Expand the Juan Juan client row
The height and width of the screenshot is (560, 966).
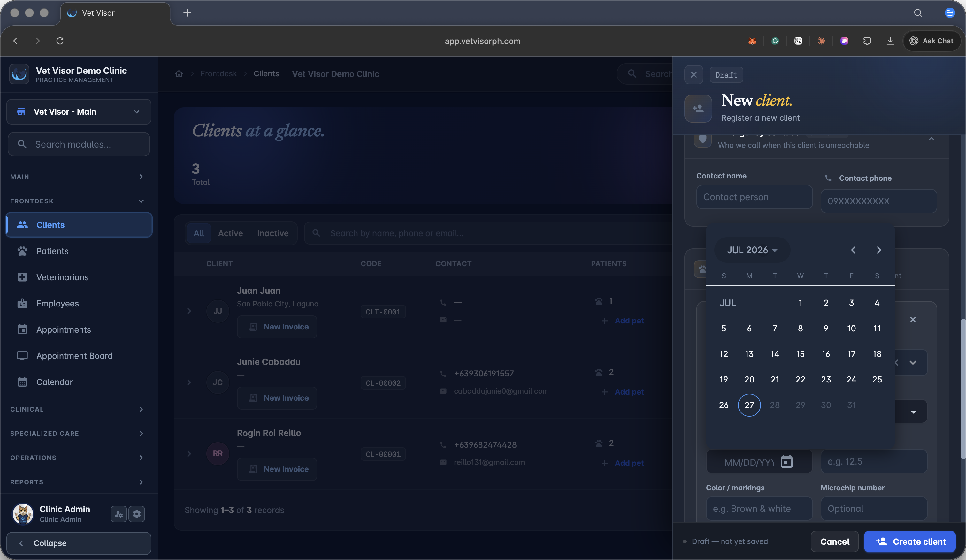(x=189, y=311)
